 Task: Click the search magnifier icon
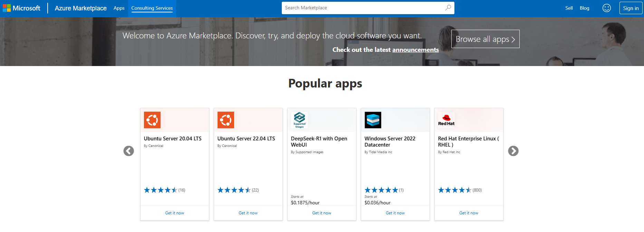click(x=448, y=8)
